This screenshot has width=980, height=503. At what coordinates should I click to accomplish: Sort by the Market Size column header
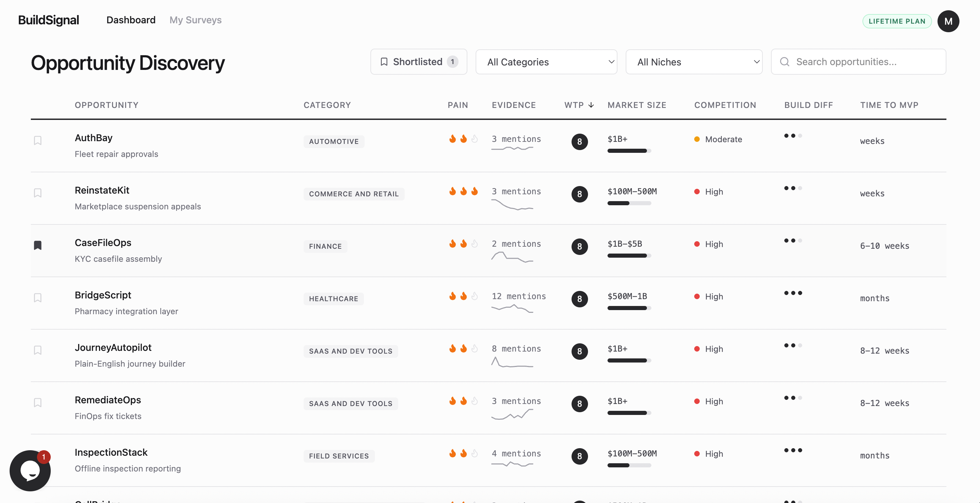637,105
